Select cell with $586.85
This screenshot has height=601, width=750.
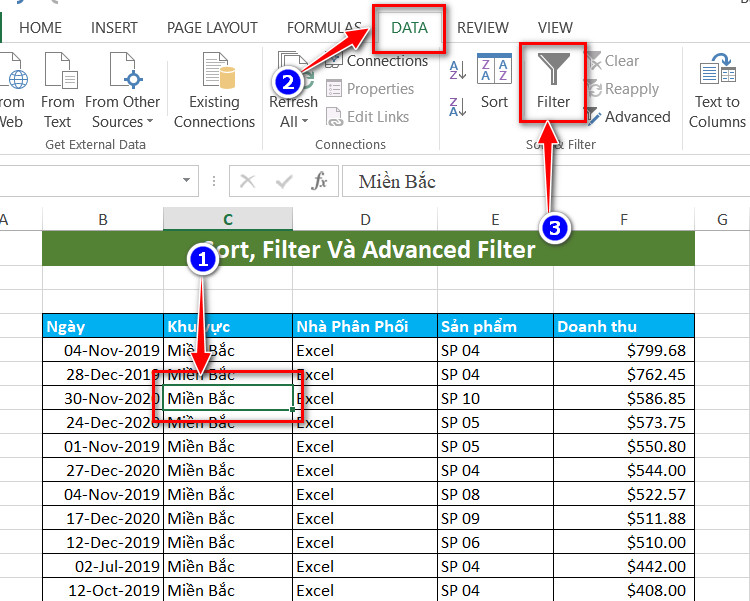point(624,398)
